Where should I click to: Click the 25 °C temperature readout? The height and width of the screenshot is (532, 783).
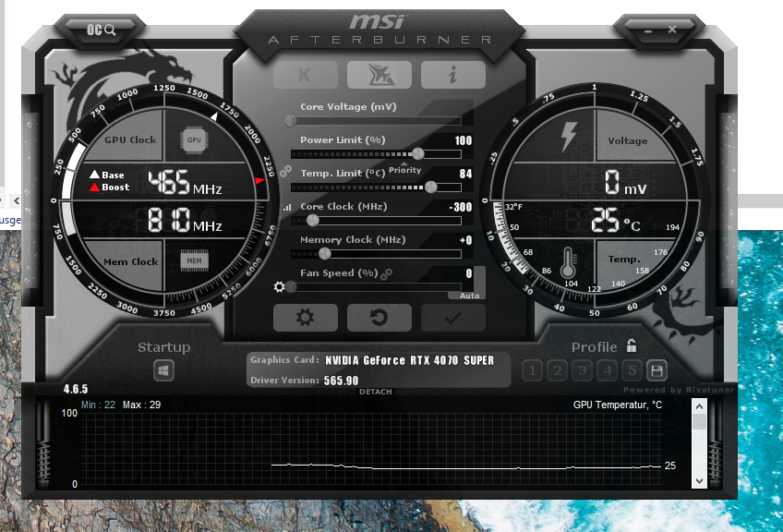pos(616,221)
